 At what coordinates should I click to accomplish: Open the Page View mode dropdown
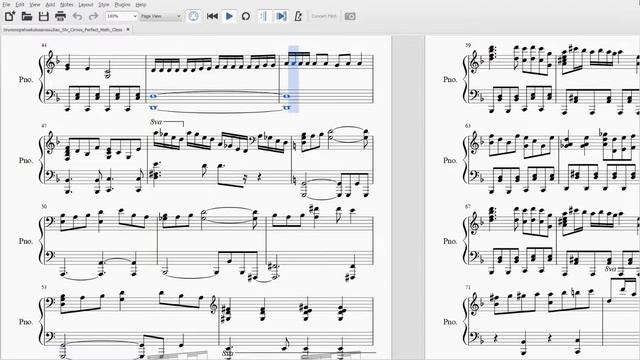click(160, 16)
